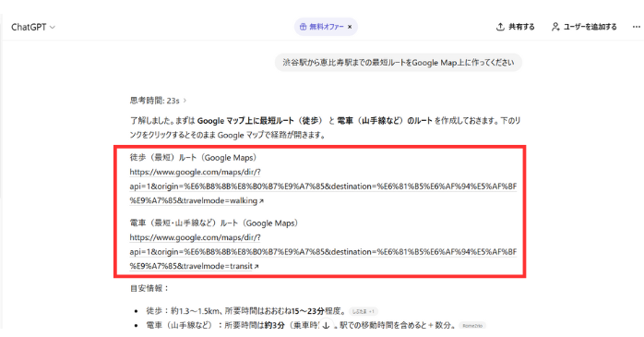644x337 pixels.
Task: Open the Rome2rio source citation chip
Action: 472,326
